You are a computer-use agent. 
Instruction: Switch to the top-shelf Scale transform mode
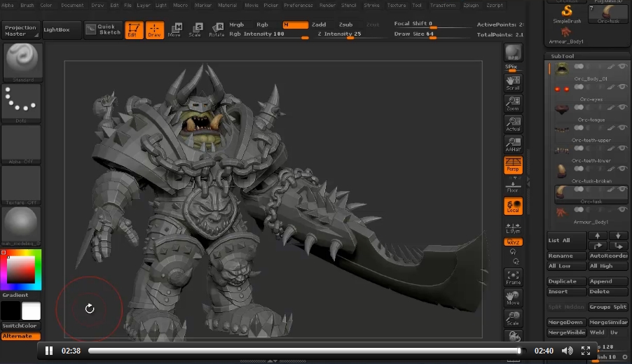tap(195, 30)
